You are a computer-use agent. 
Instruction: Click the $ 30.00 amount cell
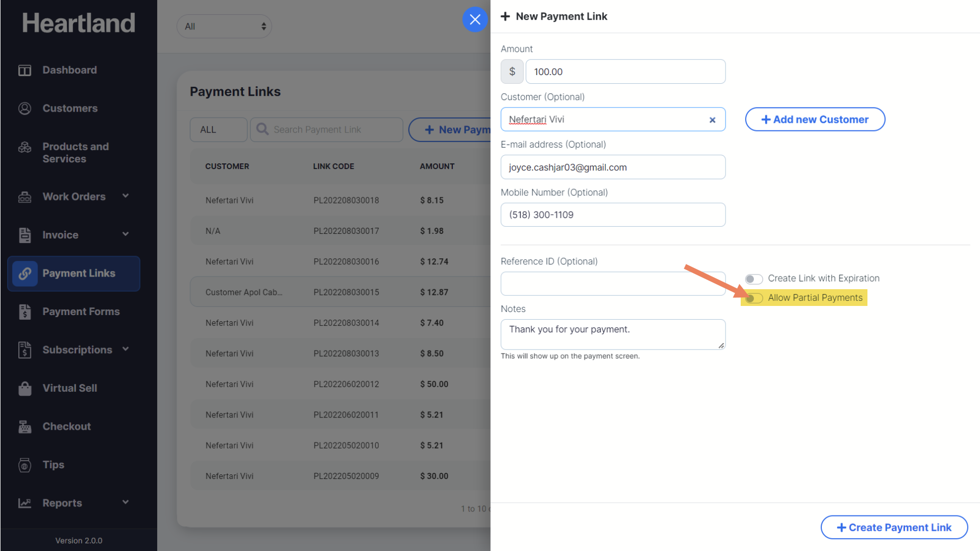(434, 476)
